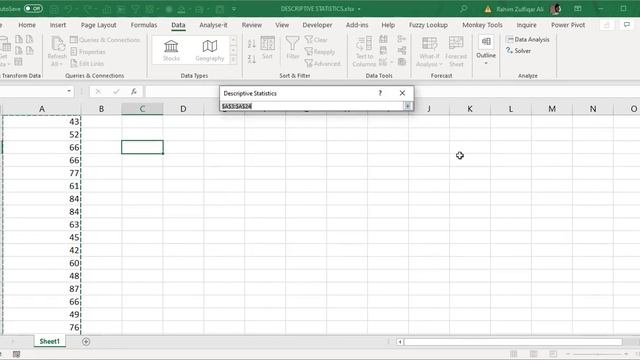Click the Manage Data Model icon
Viewport: 640px width, 360px height.
click(402, 62)
